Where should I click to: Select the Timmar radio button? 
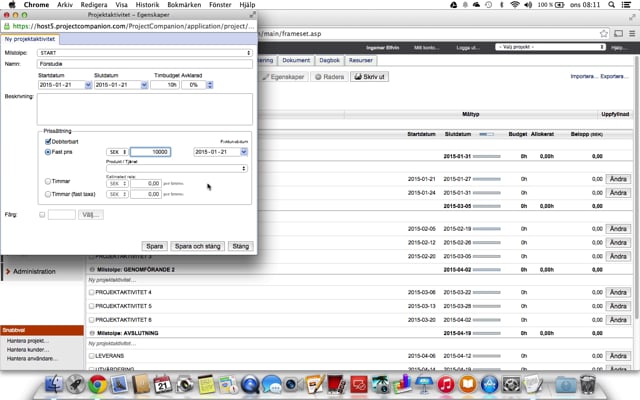[48, 181]
